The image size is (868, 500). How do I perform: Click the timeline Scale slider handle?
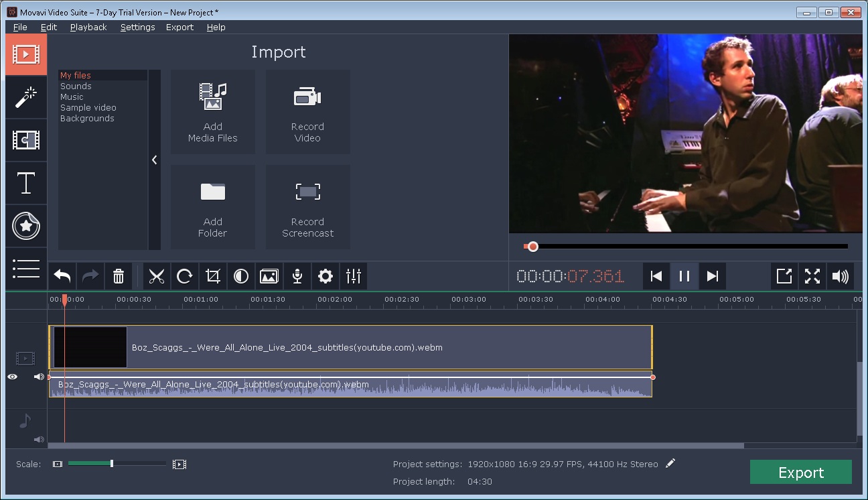click(112, 464)
